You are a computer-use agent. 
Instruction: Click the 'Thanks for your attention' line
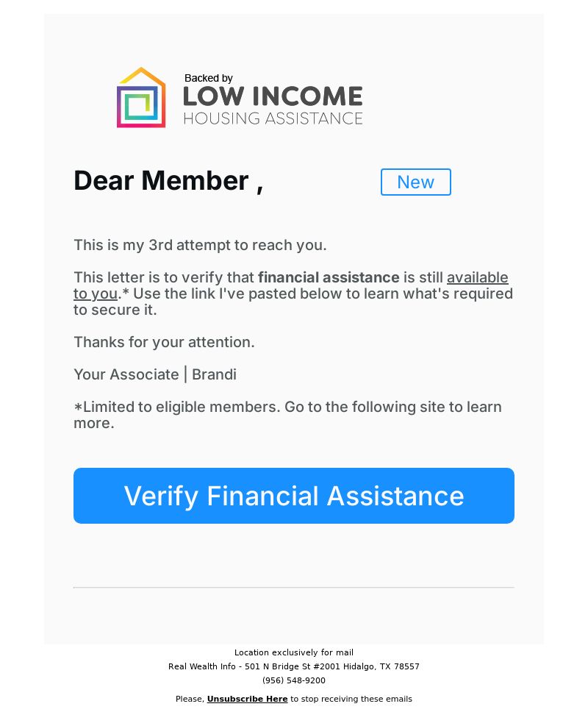click(164, 342)
